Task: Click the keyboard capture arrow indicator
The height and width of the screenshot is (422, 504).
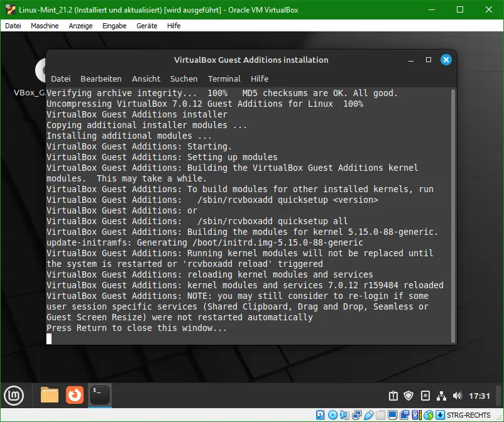Action: 441,415
